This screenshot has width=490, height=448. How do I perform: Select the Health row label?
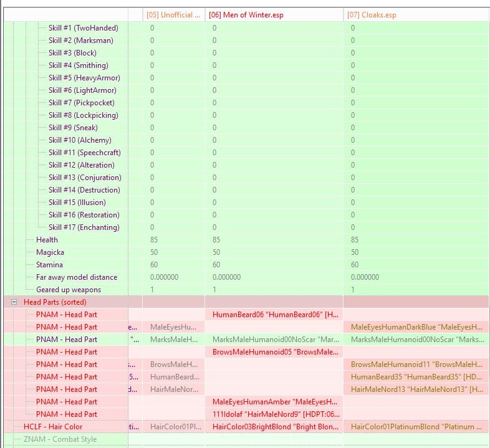47,240
